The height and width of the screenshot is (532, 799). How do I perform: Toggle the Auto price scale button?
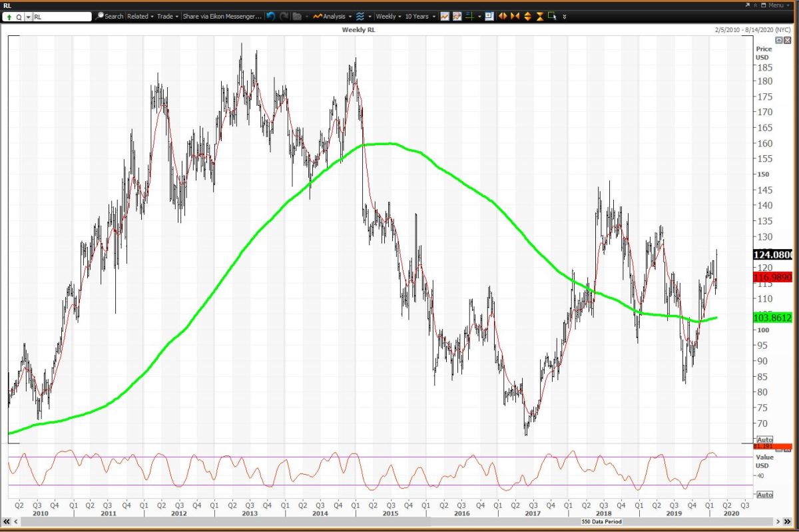[x=764, y=439]
